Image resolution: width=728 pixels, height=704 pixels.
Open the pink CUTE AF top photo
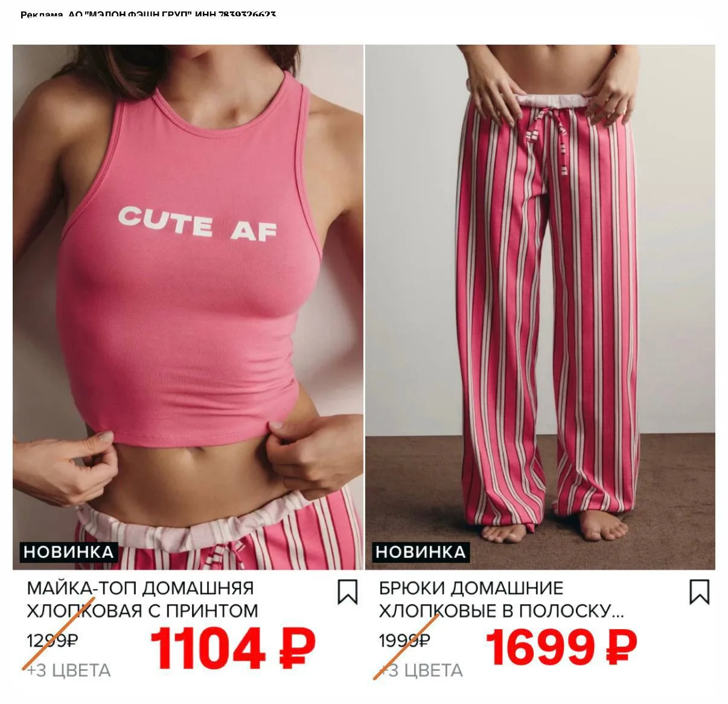pyautogui.click(x=188, y=307)
